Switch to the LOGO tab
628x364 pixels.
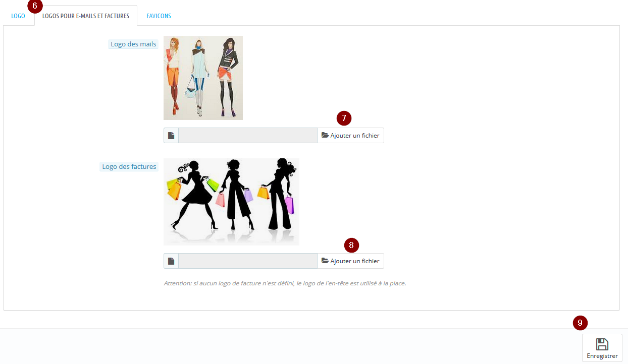(x=18, y=16)
